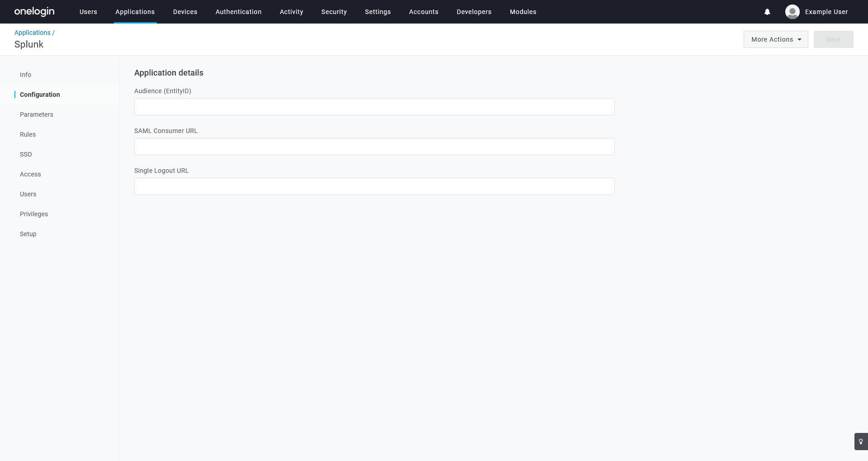Image resolution: width=868 pixels, height=461 pixels.
Task: Expand the More Actions dropdown
Action: click(x=775, y=39)
